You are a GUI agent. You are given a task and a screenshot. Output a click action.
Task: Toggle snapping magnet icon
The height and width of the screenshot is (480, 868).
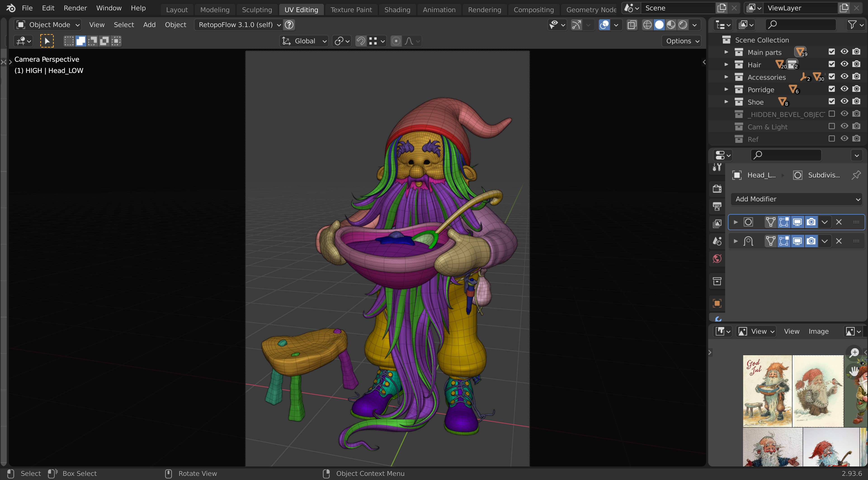(361, 41)
